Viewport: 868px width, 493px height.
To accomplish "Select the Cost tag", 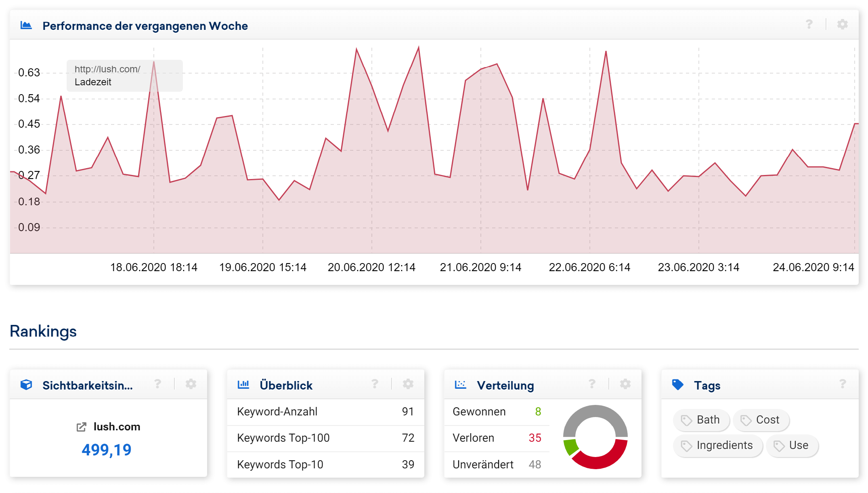I will tap(761, 420).
